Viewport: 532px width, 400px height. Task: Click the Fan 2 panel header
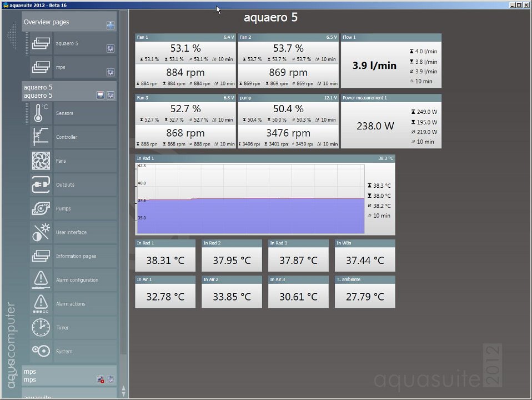pos(288,37)
